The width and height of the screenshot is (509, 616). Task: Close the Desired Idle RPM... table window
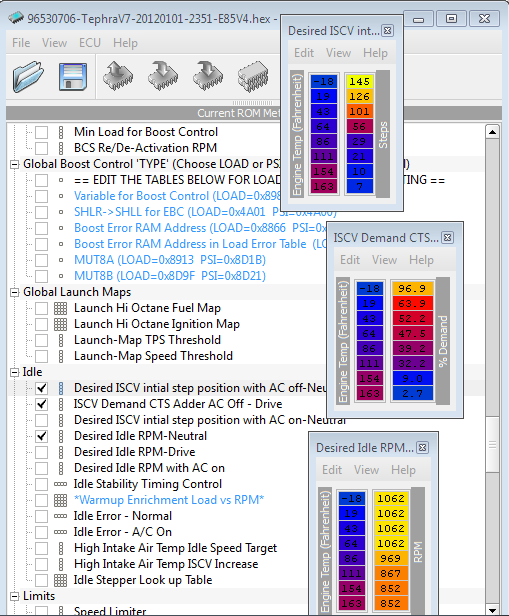point(422,447)
